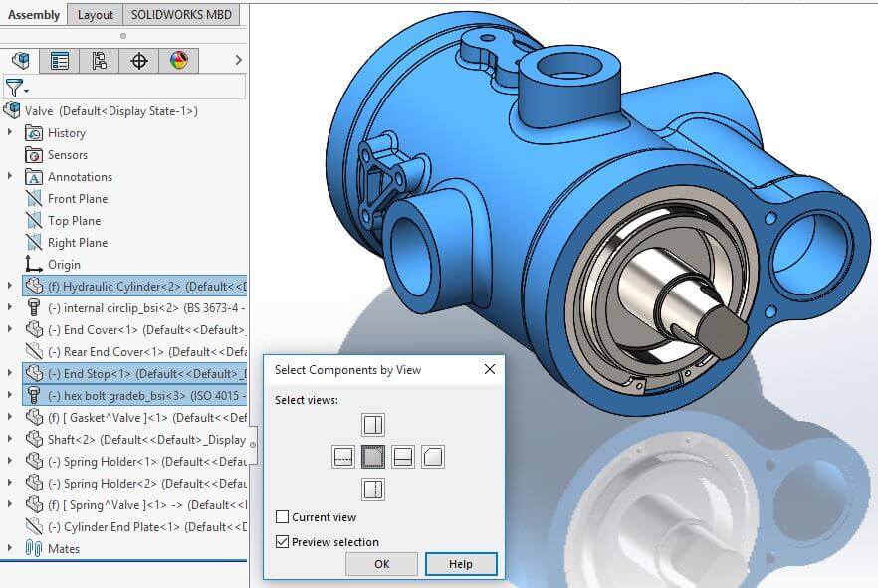Expand the Mates folder

click(x=10, y=548)
